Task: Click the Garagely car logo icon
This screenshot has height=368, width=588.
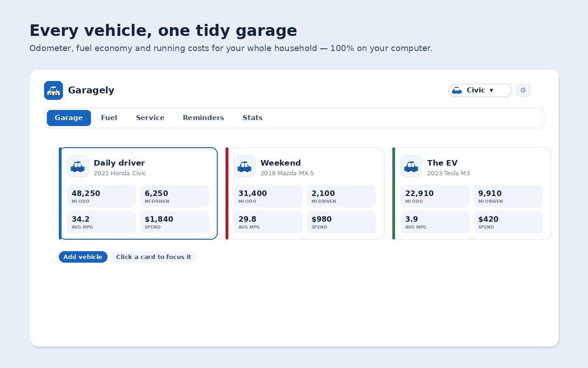Action: tap(53, 90)
